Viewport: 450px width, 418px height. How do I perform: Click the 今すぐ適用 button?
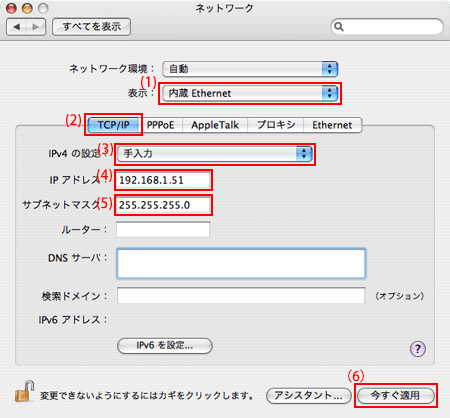tap(396, 396)
